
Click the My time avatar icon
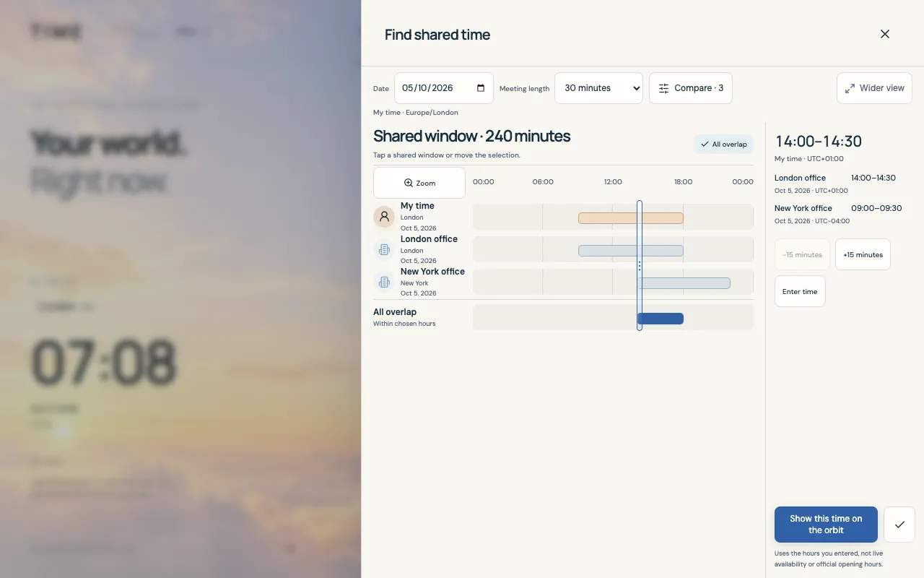point(384,217)
